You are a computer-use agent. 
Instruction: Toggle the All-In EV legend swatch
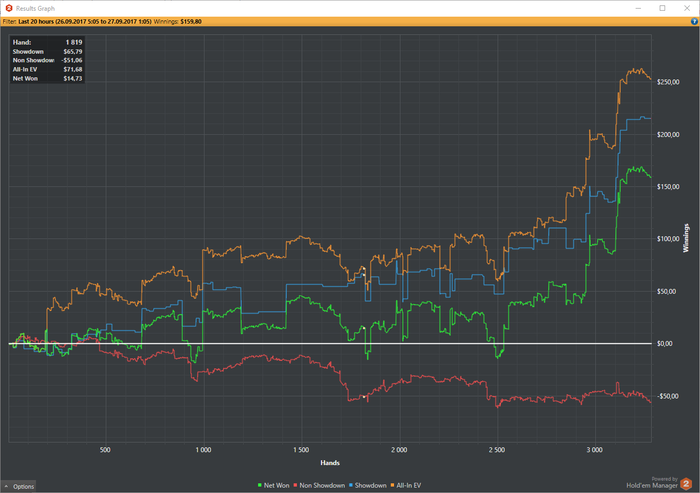click(392, 485)
